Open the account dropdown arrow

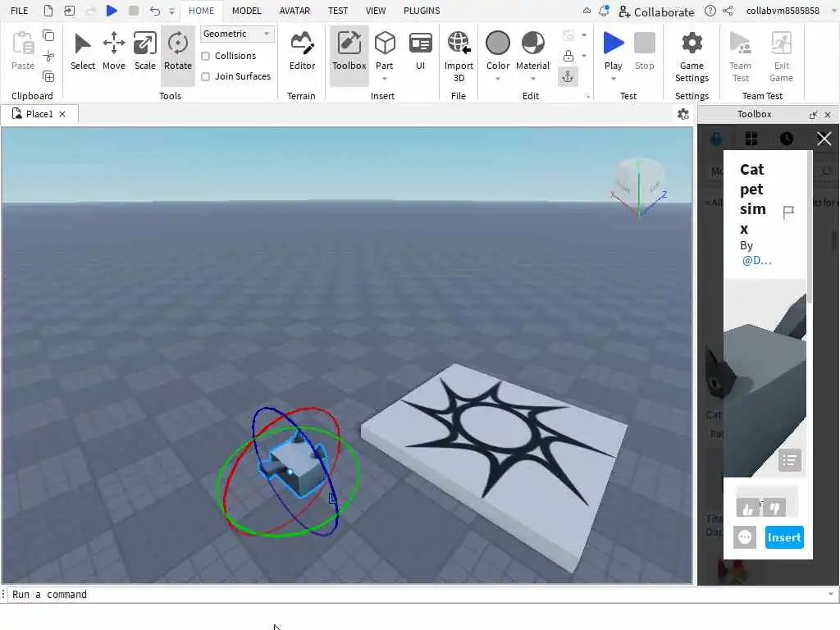pyautogui.click(x=833, y=11)
